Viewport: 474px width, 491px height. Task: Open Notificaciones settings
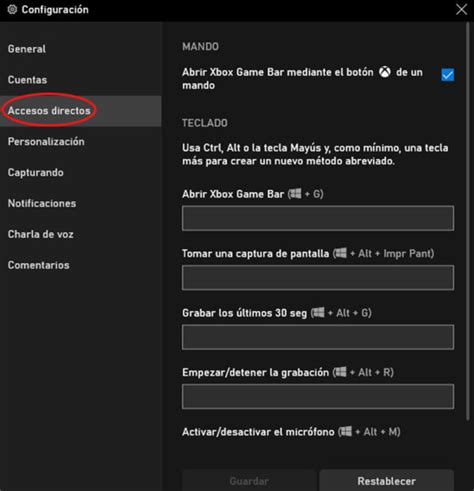pyautogui.click(x=42, y=203)
